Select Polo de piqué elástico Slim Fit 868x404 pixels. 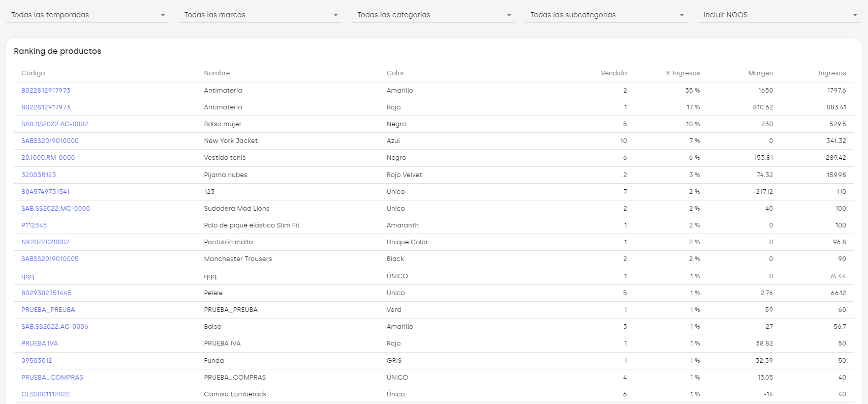pos(252,225)
